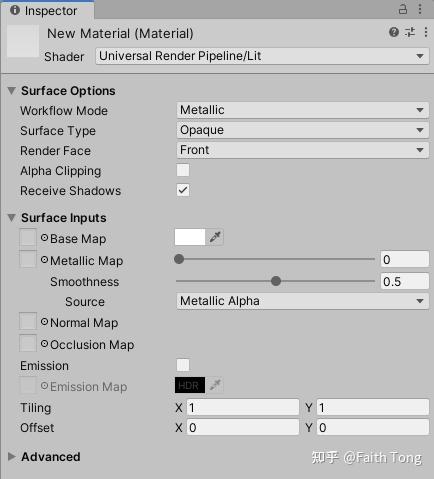The height and width of the screenshot is (479, 434).
Task: Click the white Base Map color swatch
Action: 190,237
